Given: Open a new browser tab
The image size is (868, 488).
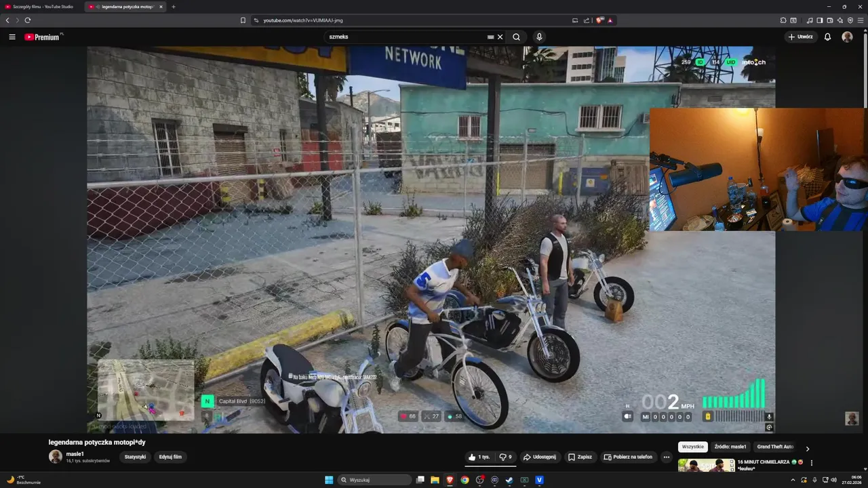Looking at the screenshot, I should [174, 7].
